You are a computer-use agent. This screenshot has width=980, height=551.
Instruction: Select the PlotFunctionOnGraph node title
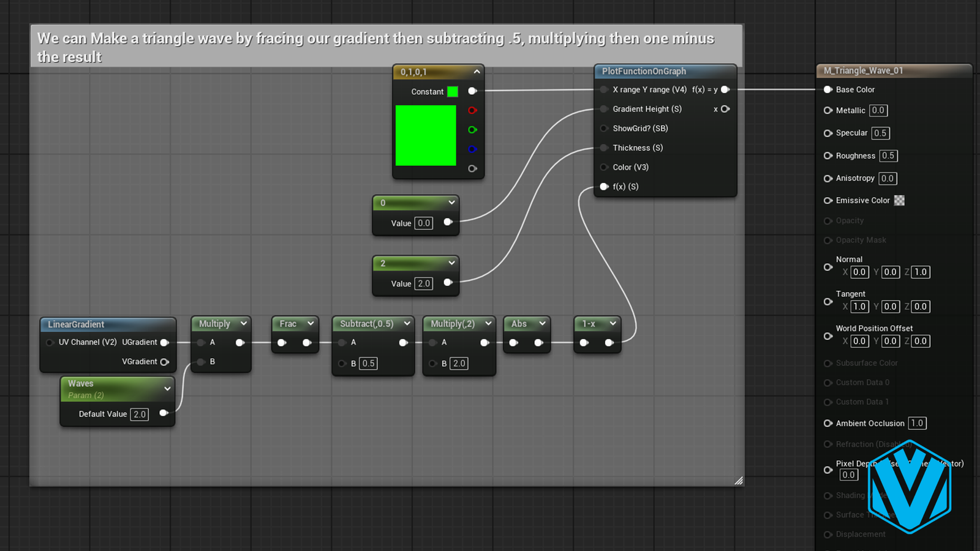click(x=644, y=71)
